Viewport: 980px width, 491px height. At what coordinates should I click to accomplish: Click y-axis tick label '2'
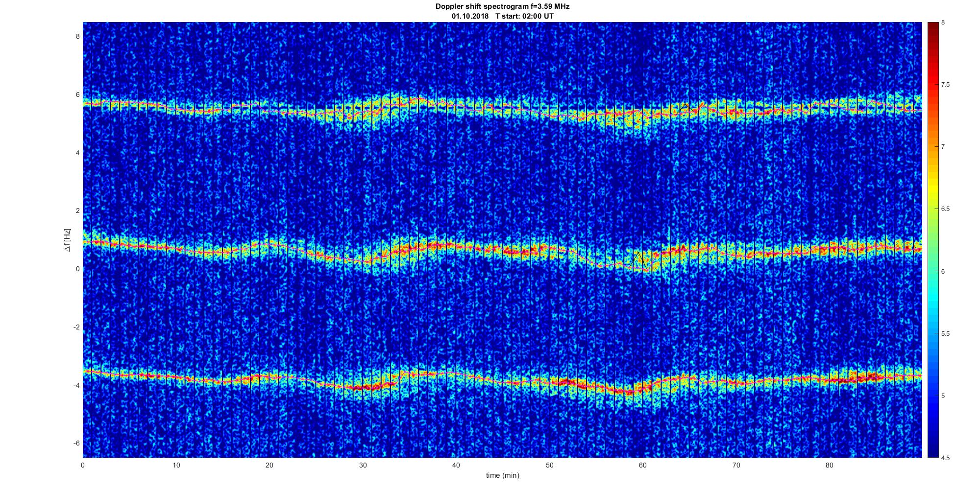77,210
